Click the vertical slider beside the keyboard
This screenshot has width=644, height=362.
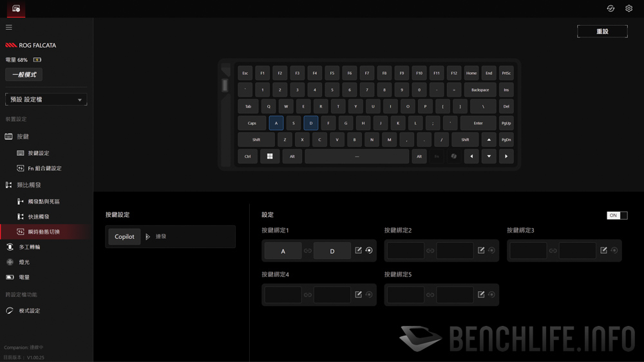click(x=225, y=85)
